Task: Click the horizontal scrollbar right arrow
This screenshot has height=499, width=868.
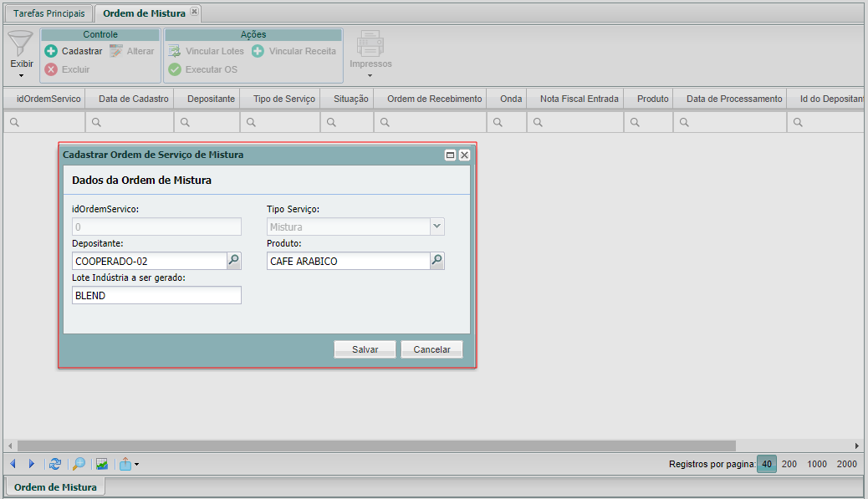Action: [x=856, y=446]
